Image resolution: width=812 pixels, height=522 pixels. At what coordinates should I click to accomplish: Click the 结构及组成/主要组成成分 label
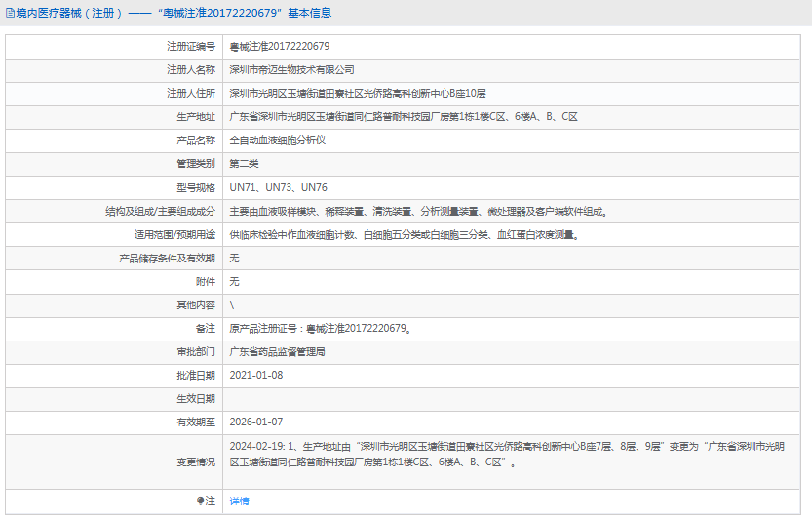160,212
